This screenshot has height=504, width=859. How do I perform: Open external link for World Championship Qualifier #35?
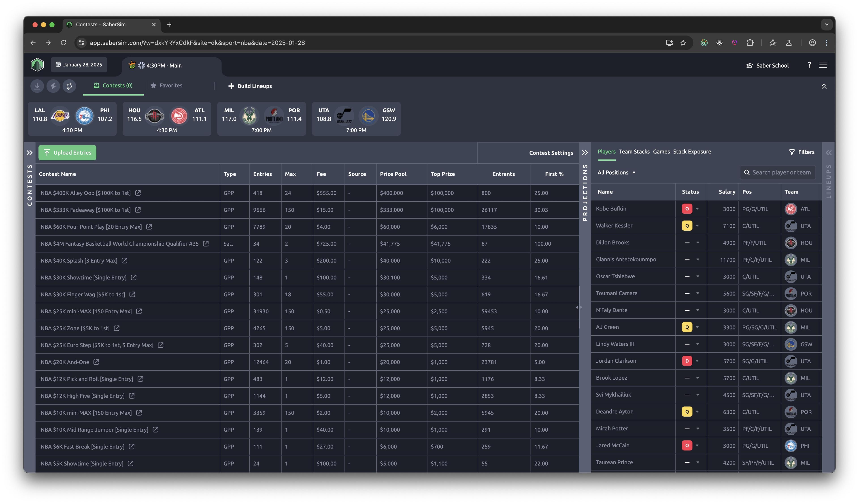(206, 244)
